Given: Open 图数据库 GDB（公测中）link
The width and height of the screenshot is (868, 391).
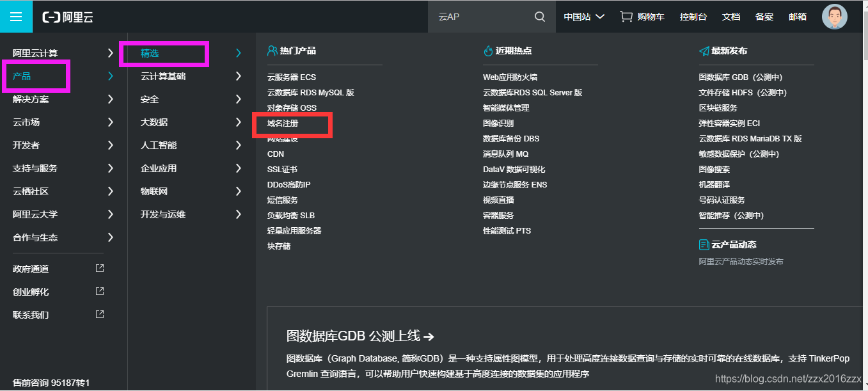Looking at the screenshot, I should [x=741, y=77].
